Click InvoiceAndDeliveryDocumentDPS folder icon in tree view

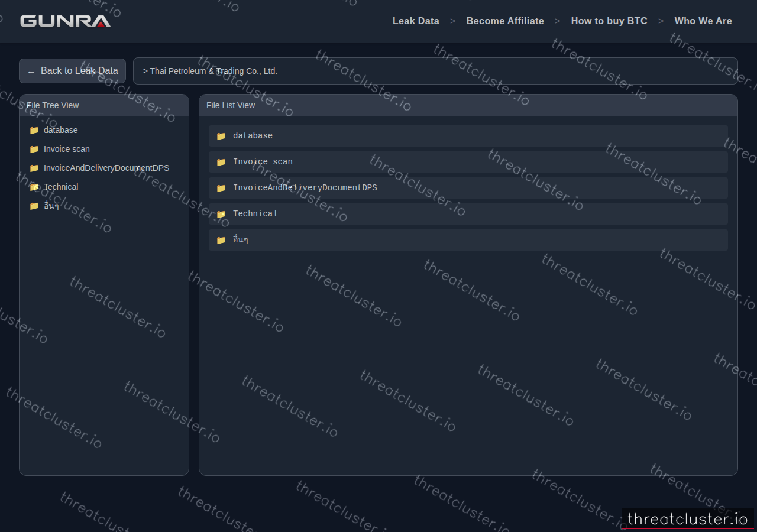click(x=34, y=168)
